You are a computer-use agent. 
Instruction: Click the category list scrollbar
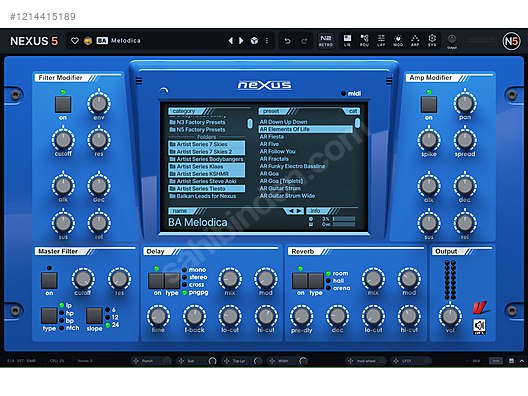point(250,123)
